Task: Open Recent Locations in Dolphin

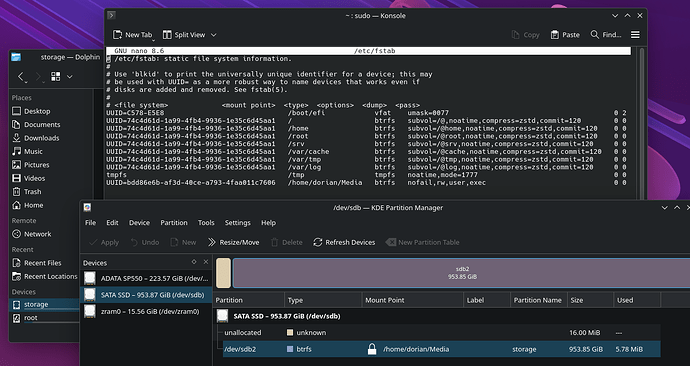Action: point(44,276)
